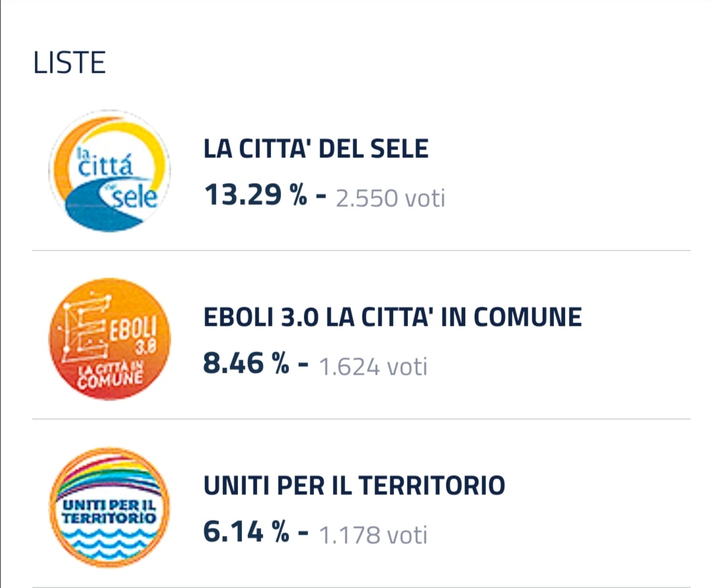Click 'UNITI PER IL' text in logo

click(109, 505)
